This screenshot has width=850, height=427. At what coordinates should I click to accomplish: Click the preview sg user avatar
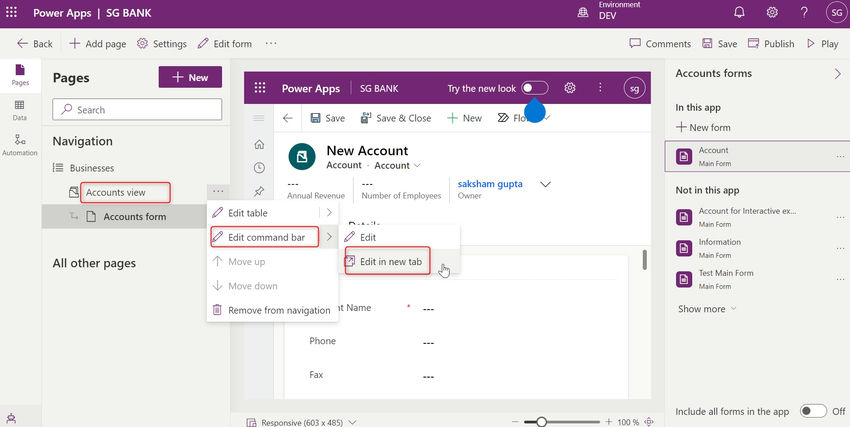point(634,88)
